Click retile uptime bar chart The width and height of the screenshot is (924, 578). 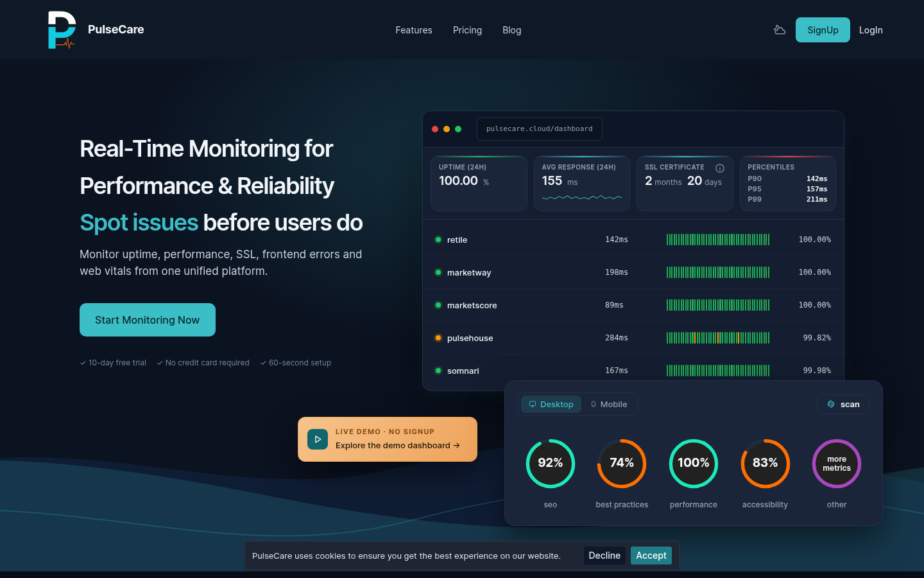pos(718,240)
